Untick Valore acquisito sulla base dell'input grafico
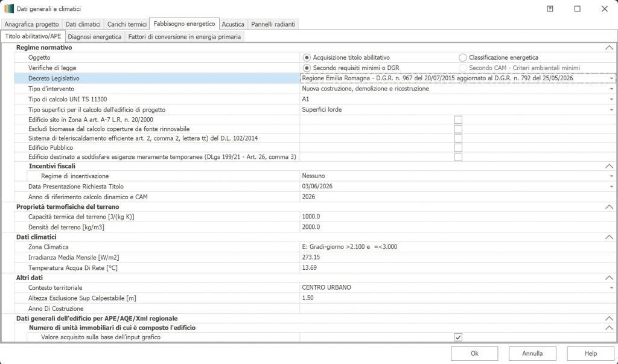This screenshot has height=364, width=618. pyautogui.click(x=458, y=337)
